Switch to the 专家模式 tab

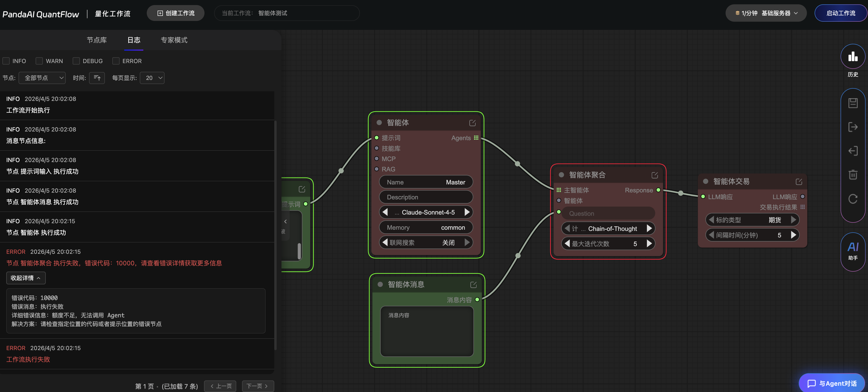(x=174, y=40)
